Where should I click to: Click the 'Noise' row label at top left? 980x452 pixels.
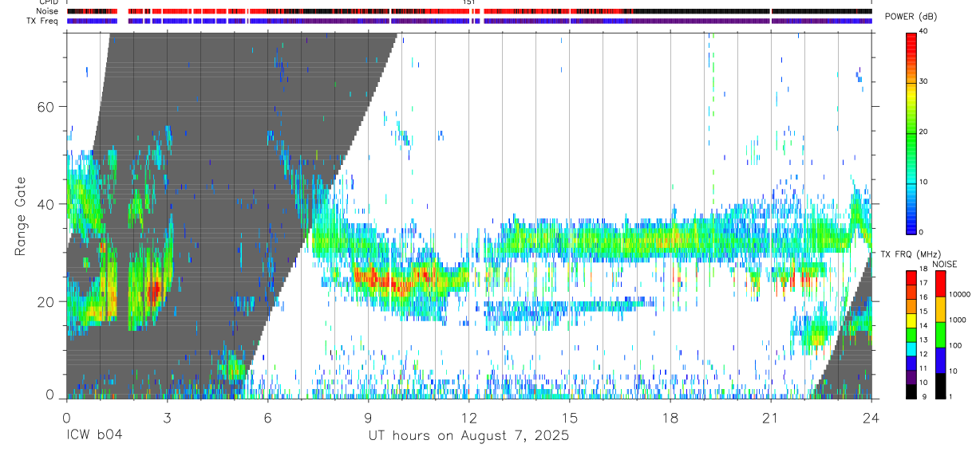pyautogui.click(x=46, y=11)
